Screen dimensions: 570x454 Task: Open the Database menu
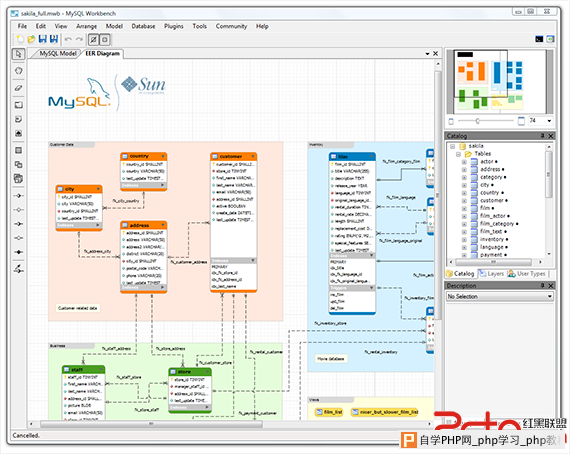(x=143, y=26)
